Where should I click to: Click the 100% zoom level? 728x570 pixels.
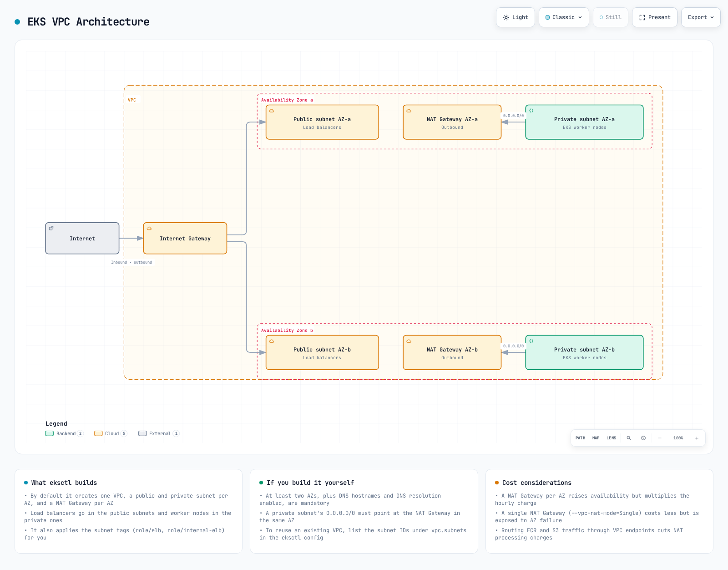click(x=678, y=438)
